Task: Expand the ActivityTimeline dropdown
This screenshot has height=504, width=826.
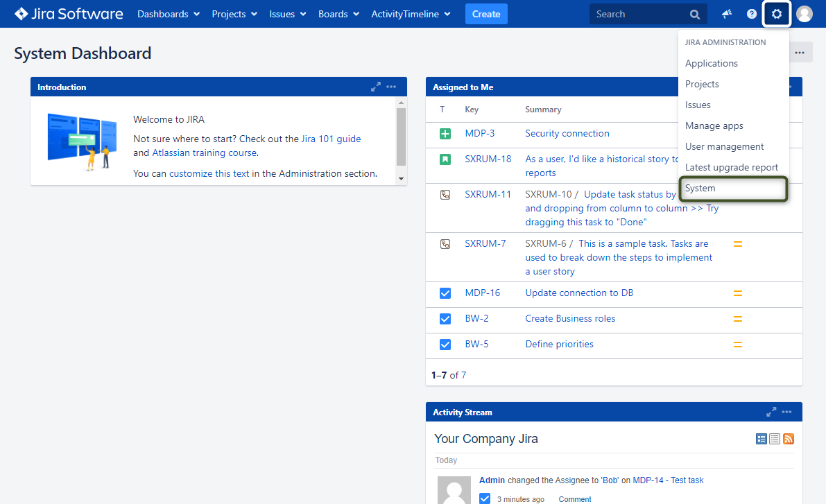Action: 411,15
